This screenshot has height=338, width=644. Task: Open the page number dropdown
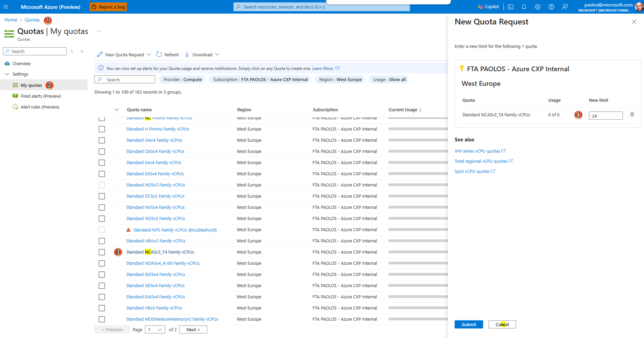coord(155,330)
